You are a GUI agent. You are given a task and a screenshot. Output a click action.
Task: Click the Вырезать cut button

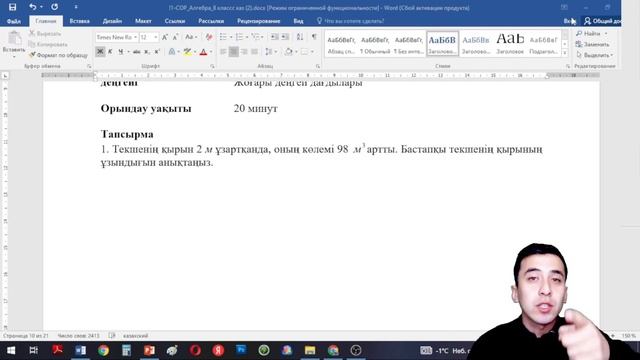(45, 33)
